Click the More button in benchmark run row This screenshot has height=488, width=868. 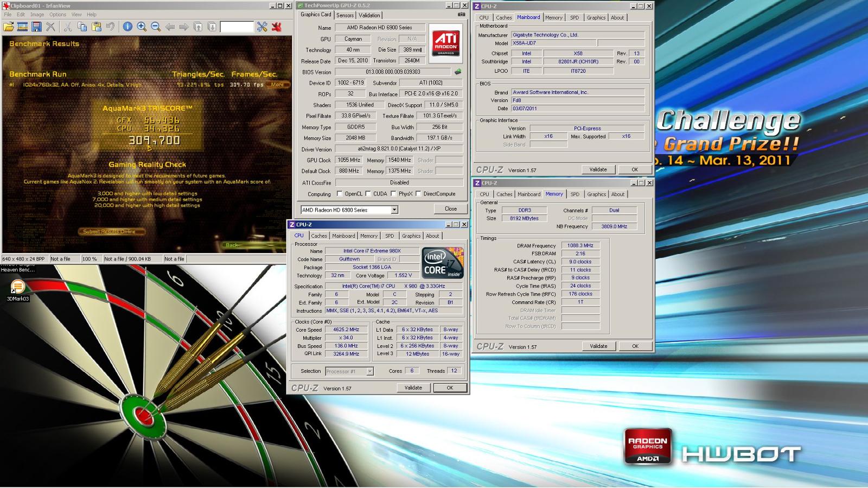[x=278, y=85]
